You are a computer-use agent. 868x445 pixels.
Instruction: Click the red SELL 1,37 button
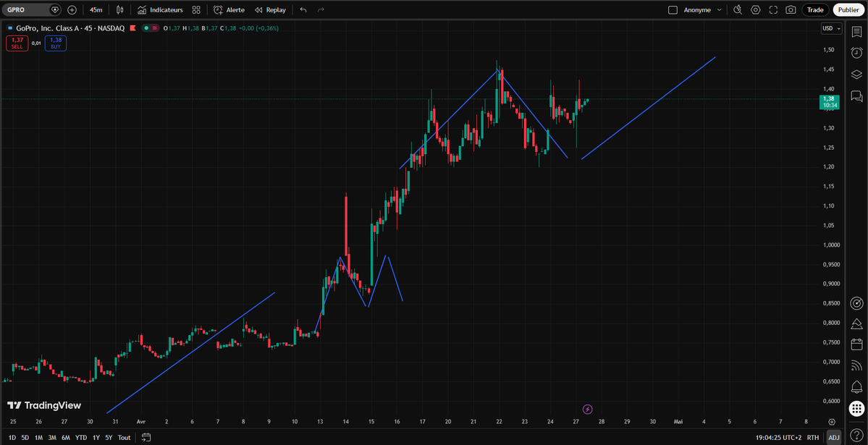coord(17,43)
